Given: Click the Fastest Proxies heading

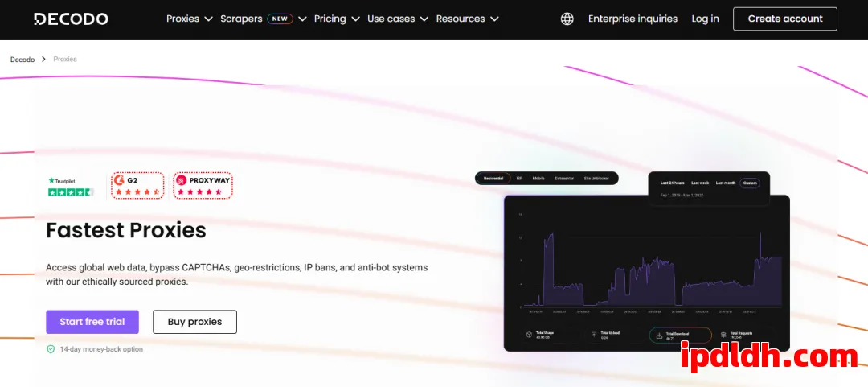Looking at the screenshot, I should (x=126, y=230).
